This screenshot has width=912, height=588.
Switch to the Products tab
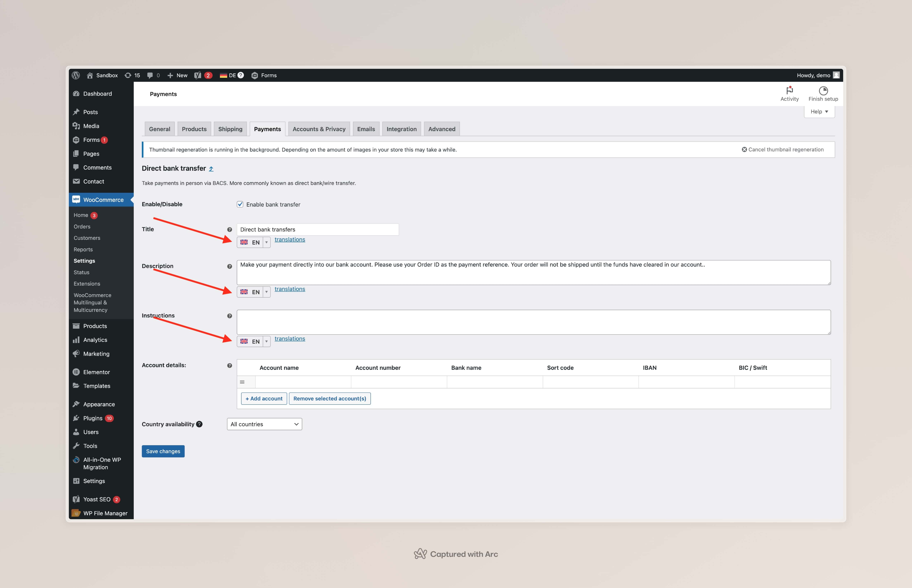194,129
